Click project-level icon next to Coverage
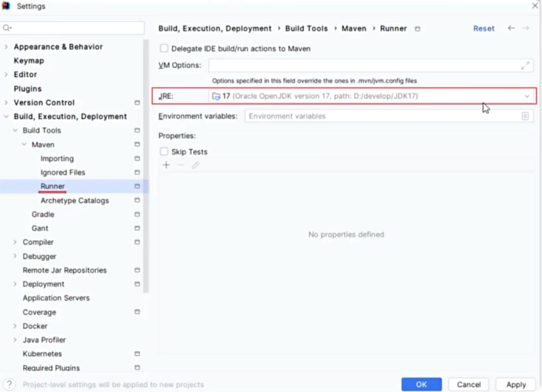The height and width of the screenshot is (392, 542). pos(137,312)
